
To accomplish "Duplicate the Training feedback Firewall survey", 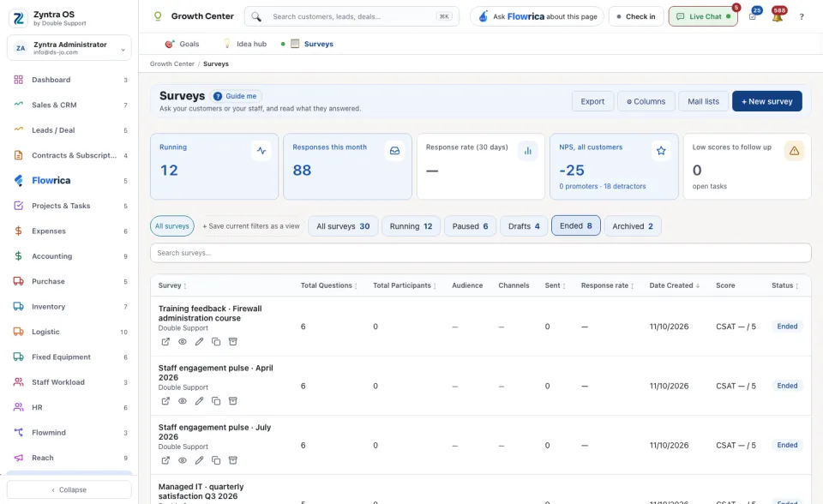I will (216, 342).
